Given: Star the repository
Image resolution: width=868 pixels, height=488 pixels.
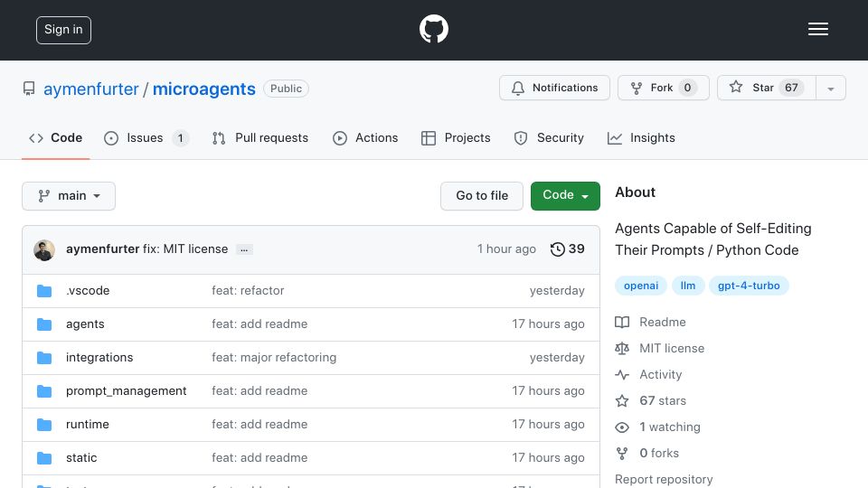Looking at the screenshot, I should coord(766,88).
